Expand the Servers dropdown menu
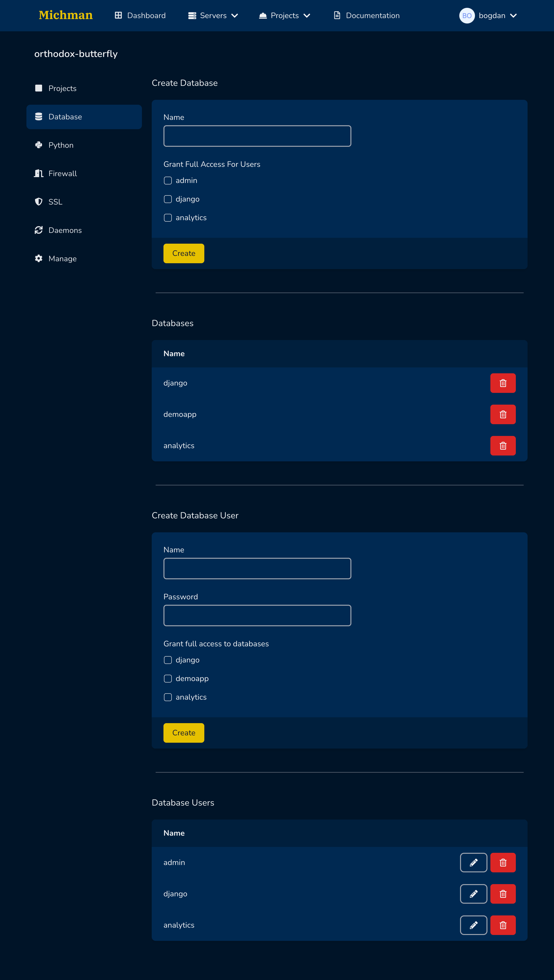The height and width of the screenshot is (980, 554). click(213, 16)
